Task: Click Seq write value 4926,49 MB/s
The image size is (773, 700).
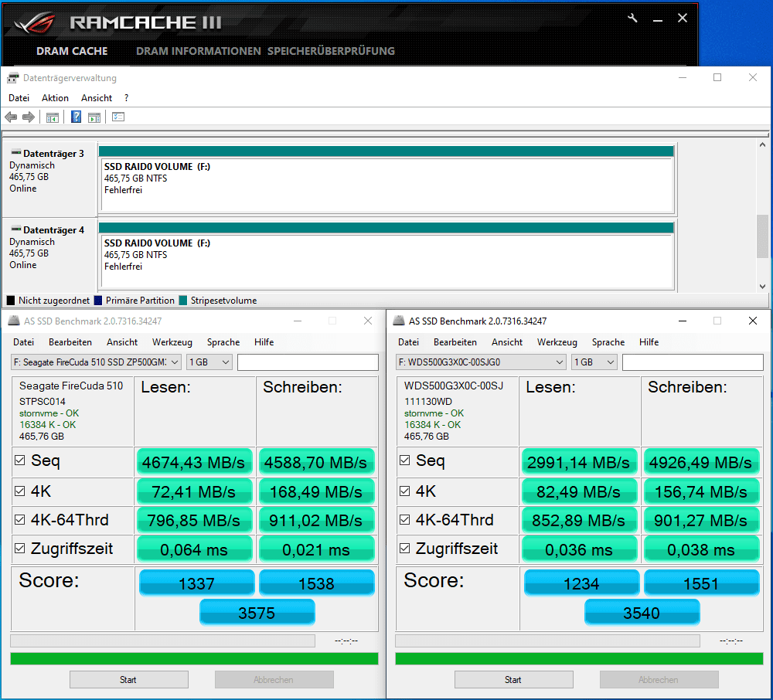Action: click(701, 462)
